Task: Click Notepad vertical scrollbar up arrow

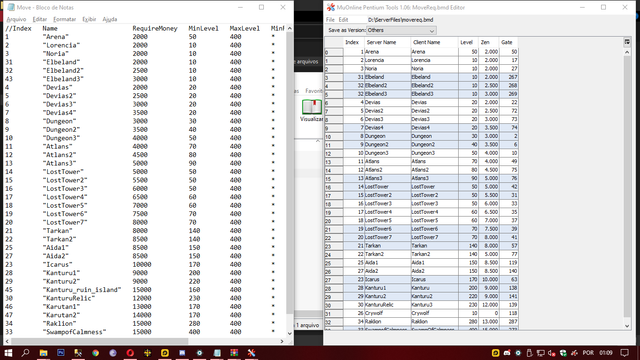Action: tap(289, 28)
